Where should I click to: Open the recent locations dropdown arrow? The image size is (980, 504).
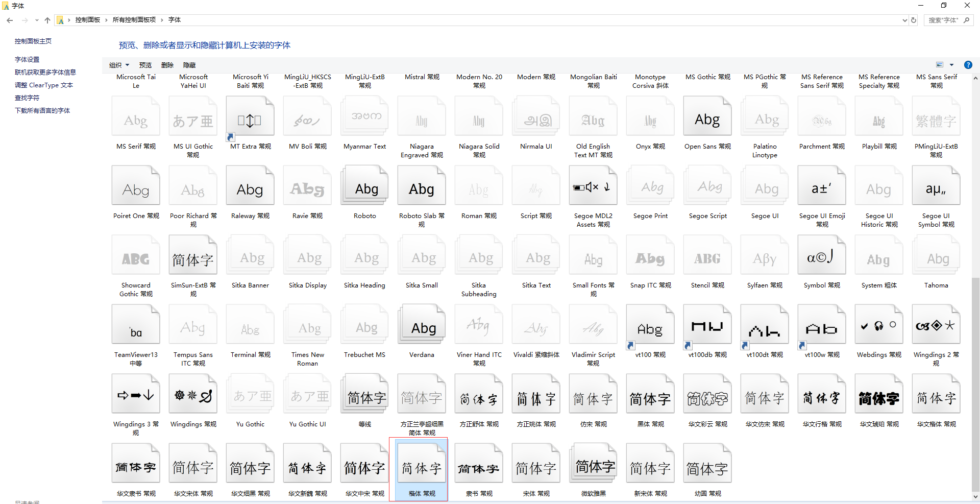click(x=37, y=20)
